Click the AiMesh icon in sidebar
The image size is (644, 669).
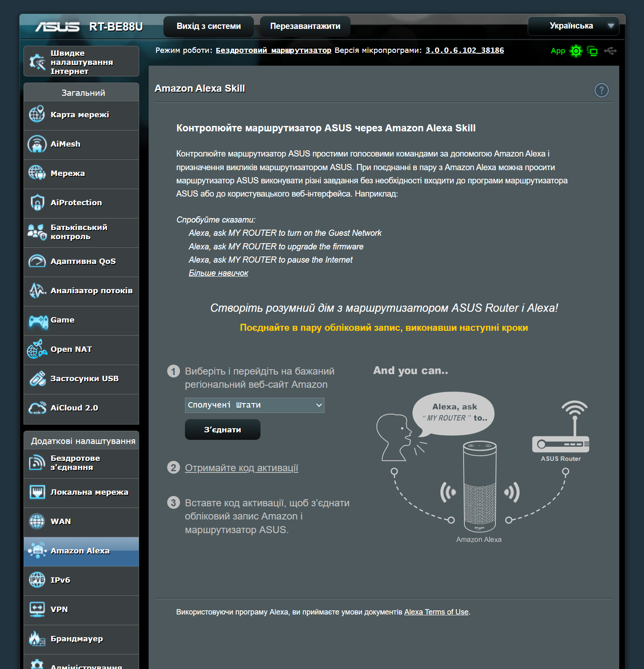(x=37, y=144)
